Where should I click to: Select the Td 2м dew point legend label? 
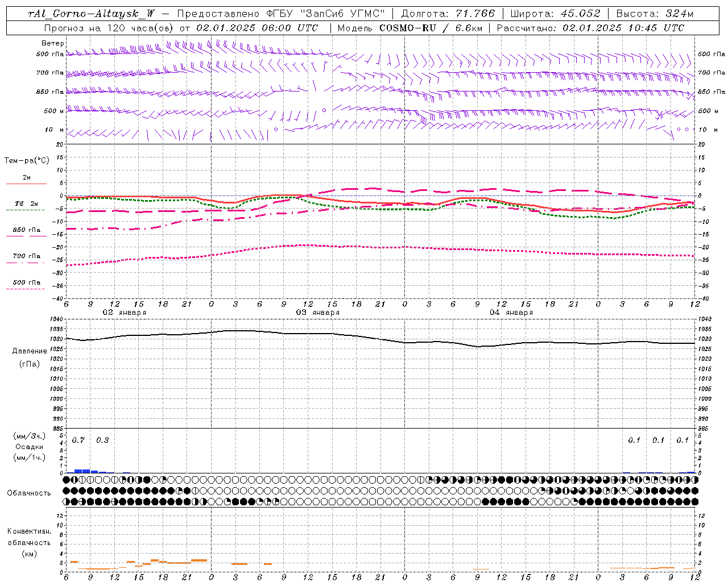pos(27,203)
